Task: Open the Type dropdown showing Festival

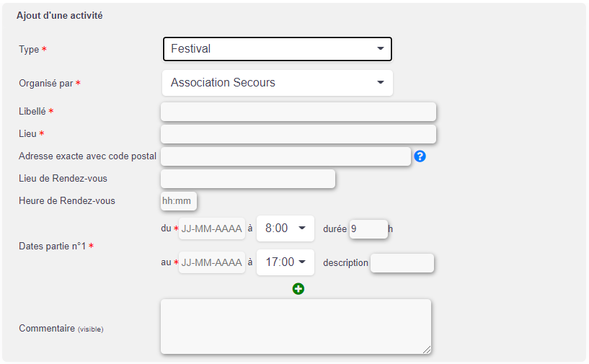Action: [278, 49]
